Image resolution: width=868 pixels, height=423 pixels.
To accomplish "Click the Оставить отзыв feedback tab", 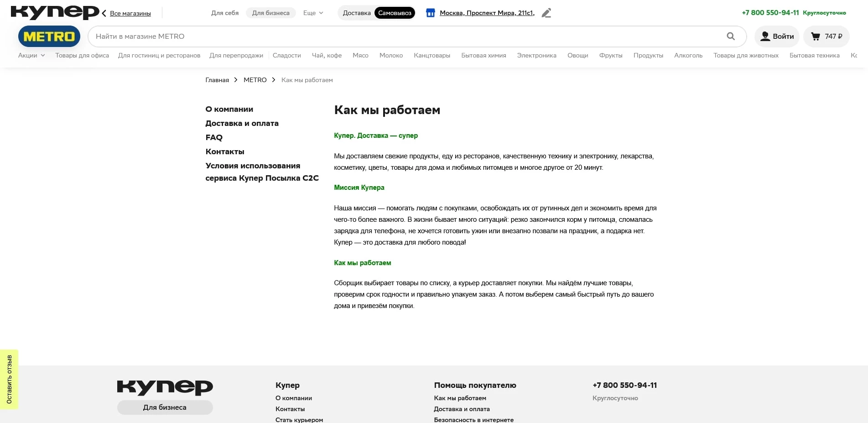I will pos(9,379).
